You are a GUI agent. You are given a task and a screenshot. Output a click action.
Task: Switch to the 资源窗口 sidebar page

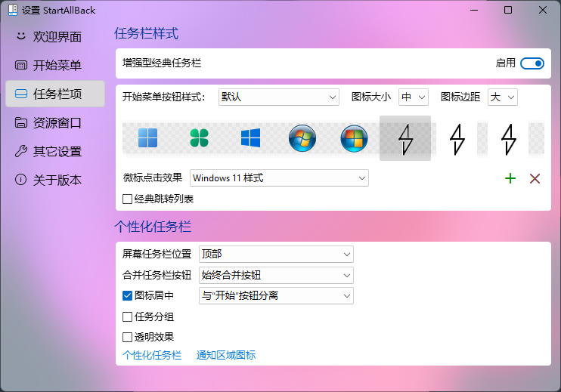click(55, 122)
